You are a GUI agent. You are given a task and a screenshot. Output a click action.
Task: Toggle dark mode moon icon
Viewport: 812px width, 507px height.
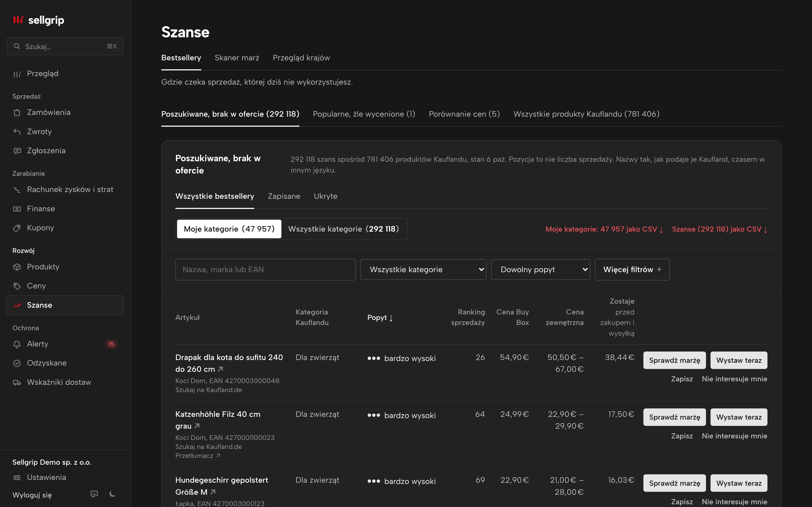point(113,494)
